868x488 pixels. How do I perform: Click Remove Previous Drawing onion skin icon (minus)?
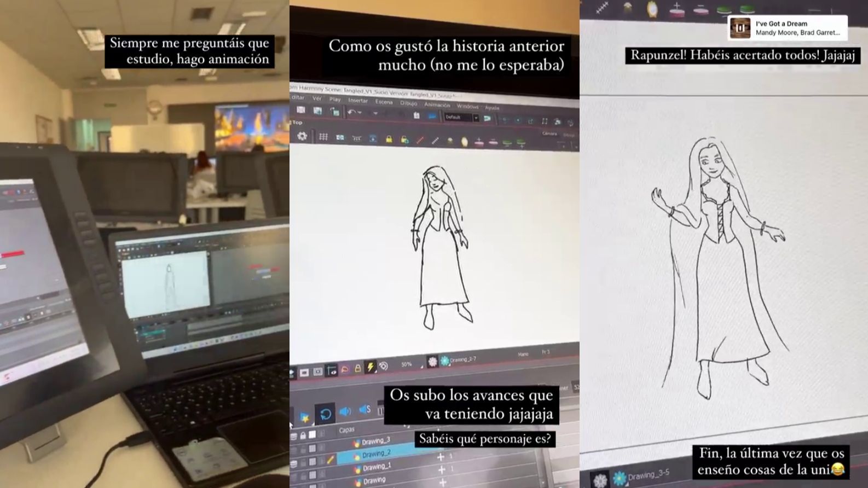493,142
